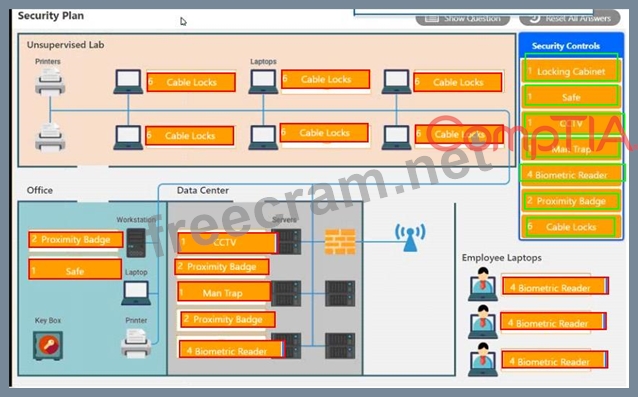Screen dimensions: 638x397
Task: Click the third employee laptop user icon
Action: click(483, 360)
